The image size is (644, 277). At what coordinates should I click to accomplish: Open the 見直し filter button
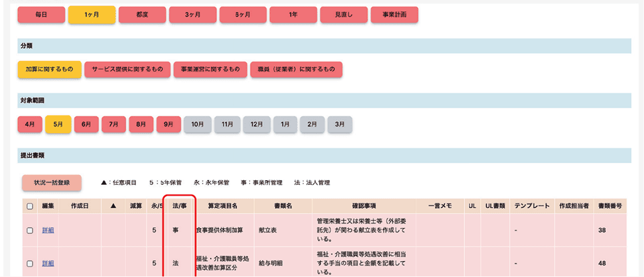344,15
